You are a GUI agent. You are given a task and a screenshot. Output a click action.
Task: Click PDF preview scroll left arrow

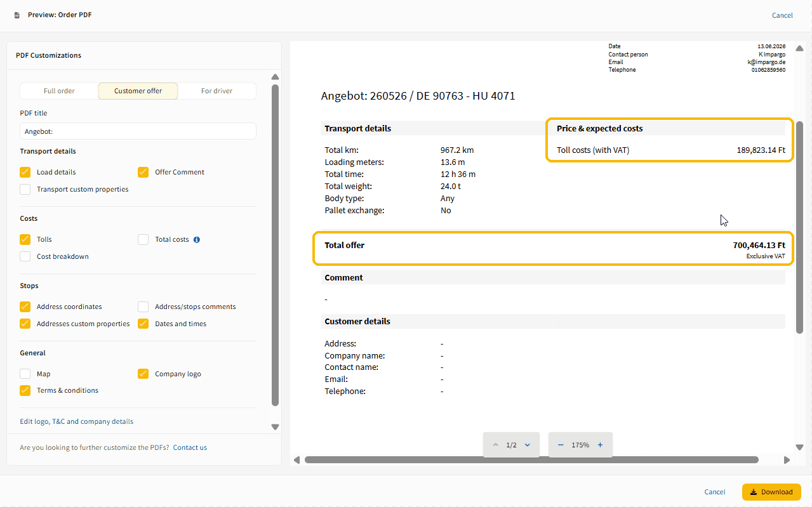296,460
